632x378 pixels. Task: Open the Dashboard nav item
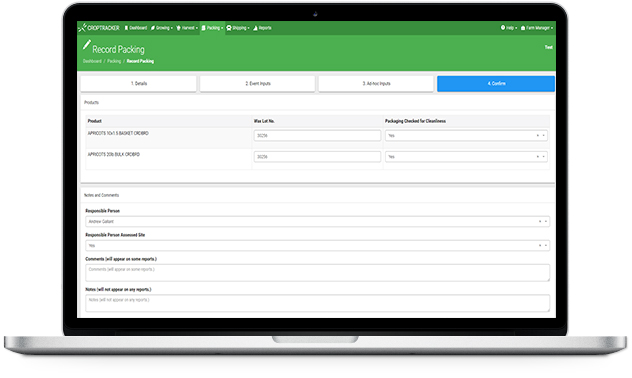click(136, 28)
